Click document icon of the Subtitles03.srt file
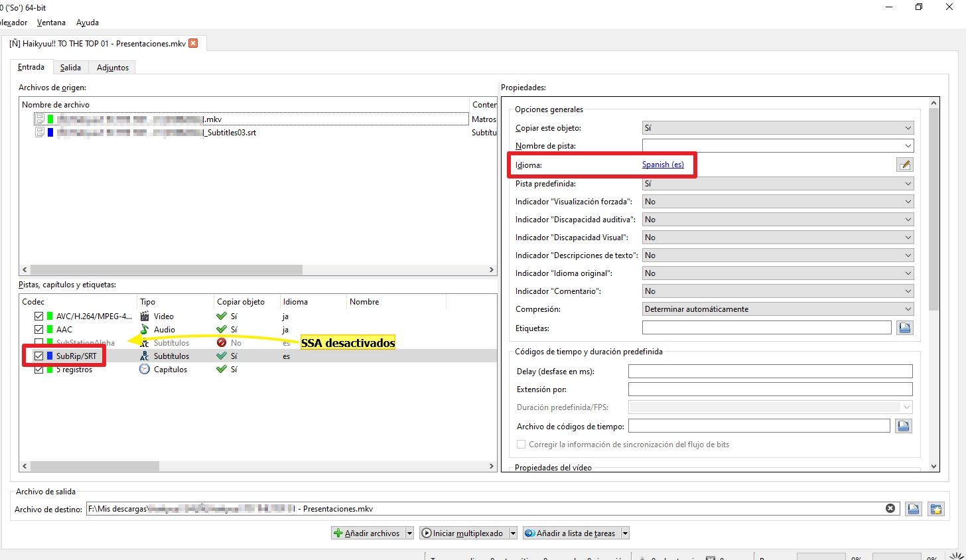 point(40,132)
